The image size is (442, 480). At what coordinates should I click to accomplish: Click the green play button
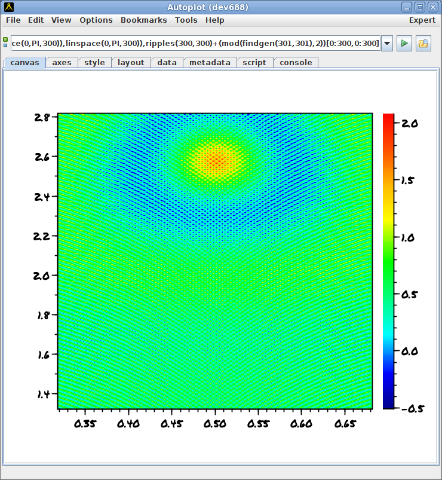click(x=404, y=43)
